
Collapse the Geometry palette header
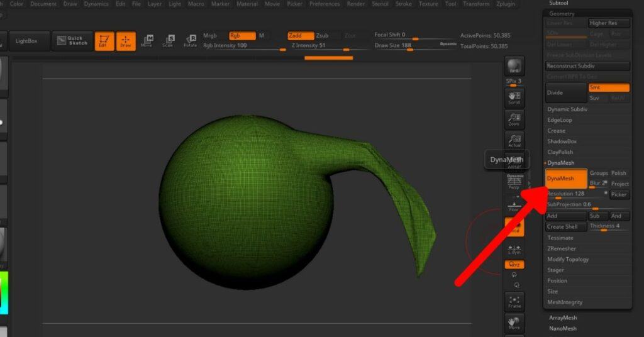click(562, 13)
